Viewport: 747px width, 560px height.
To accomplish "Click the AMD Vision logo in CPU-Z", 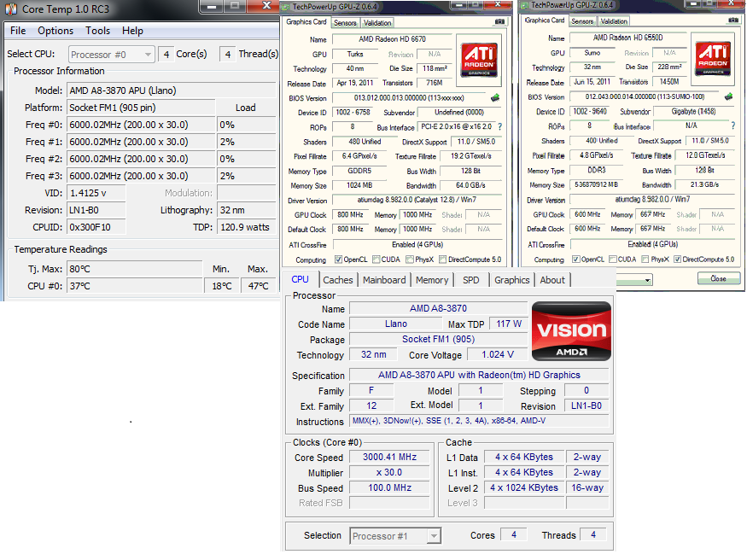I will (571, 330).
